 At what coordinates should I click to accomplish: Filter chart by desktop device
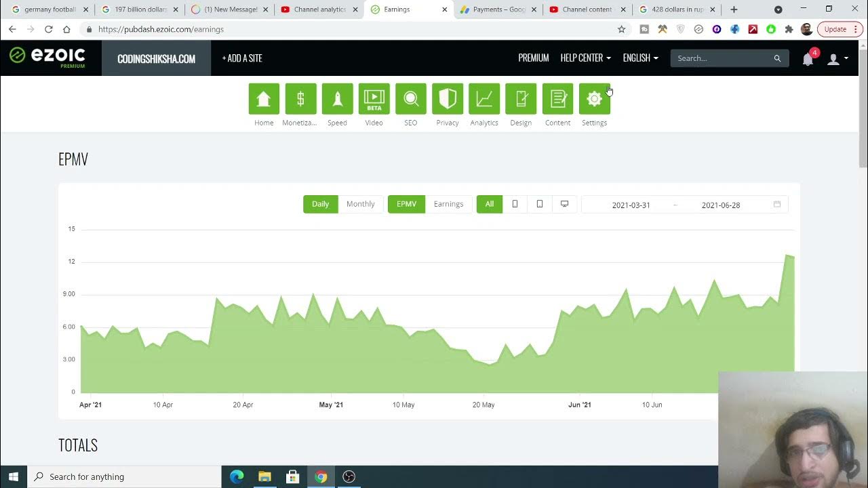tap(564, 204)
